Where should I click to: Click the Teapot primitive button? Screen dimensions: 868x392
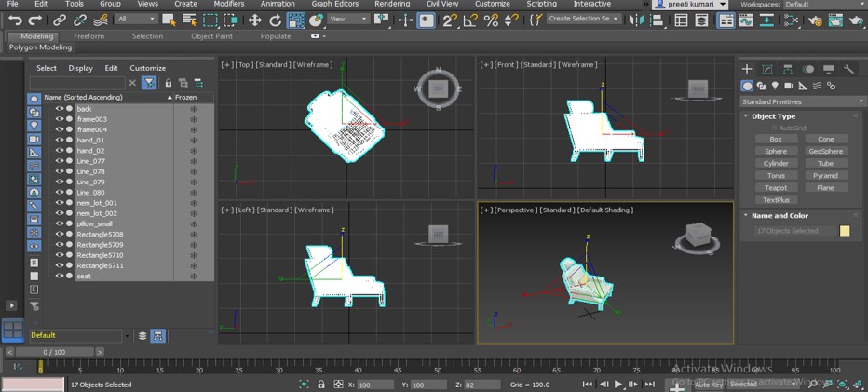(x=776, y=187)
